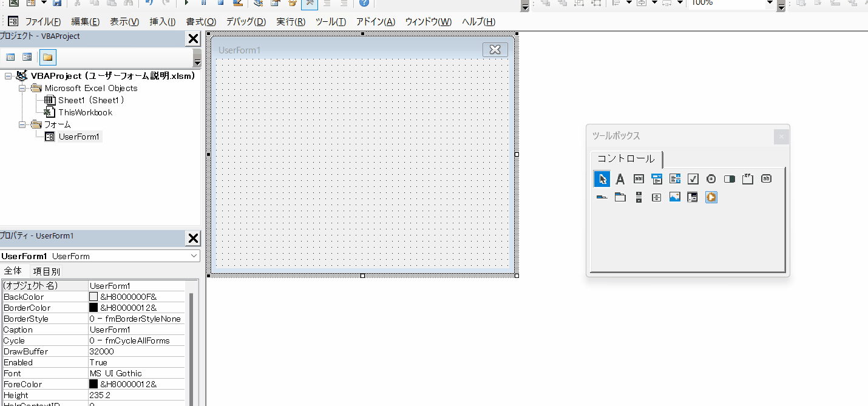Choose the TabStrip control in the toolbox
Screen dimensions: 868x406
(602, 197)
